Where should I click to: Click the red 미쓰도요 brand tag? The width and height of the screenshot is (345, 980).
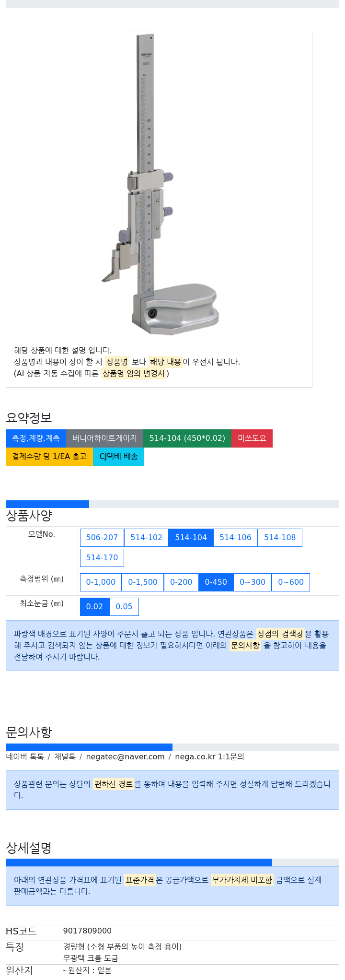252,438
